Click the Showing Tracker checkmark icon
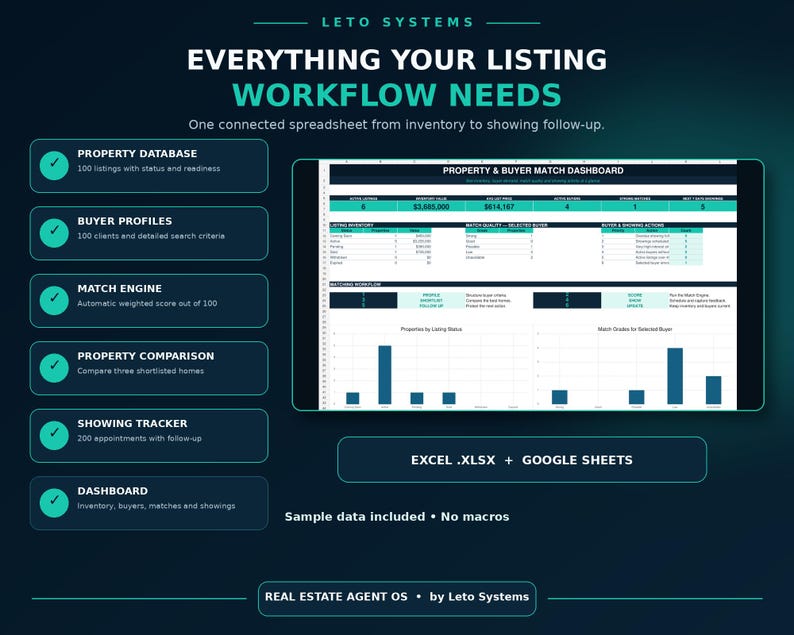This screenshot has height=635, width=794. click(54, 435)
